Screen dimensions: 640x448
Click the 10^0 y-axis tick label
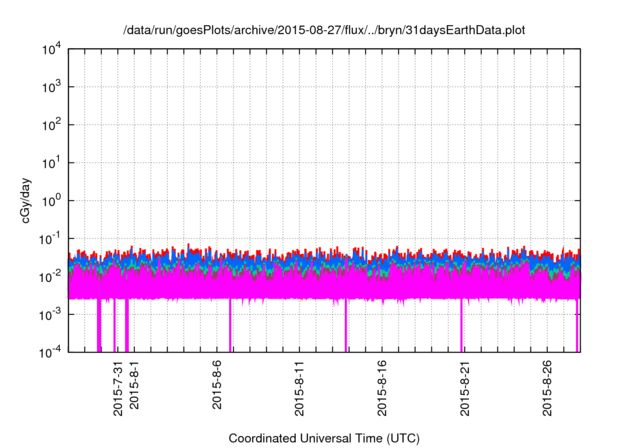(51, 201)
